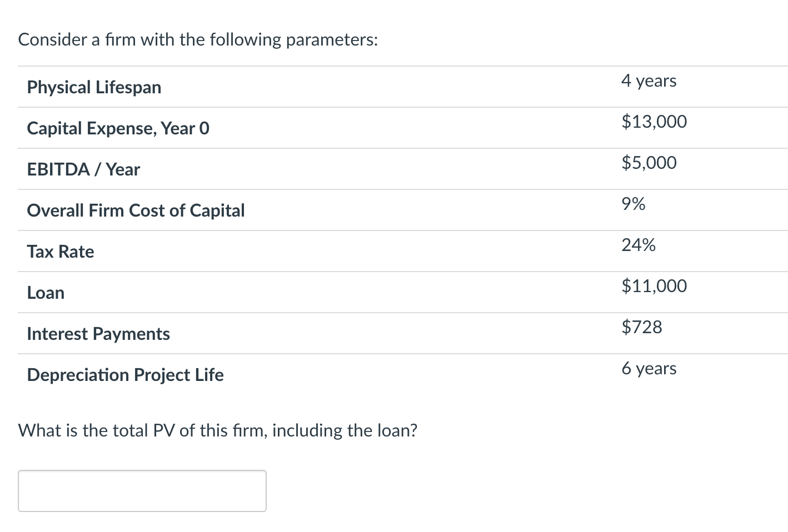Select the 24% tax rate value
Image resolution: width=788 pixels, height=532 pixels.
coord(639,244)
